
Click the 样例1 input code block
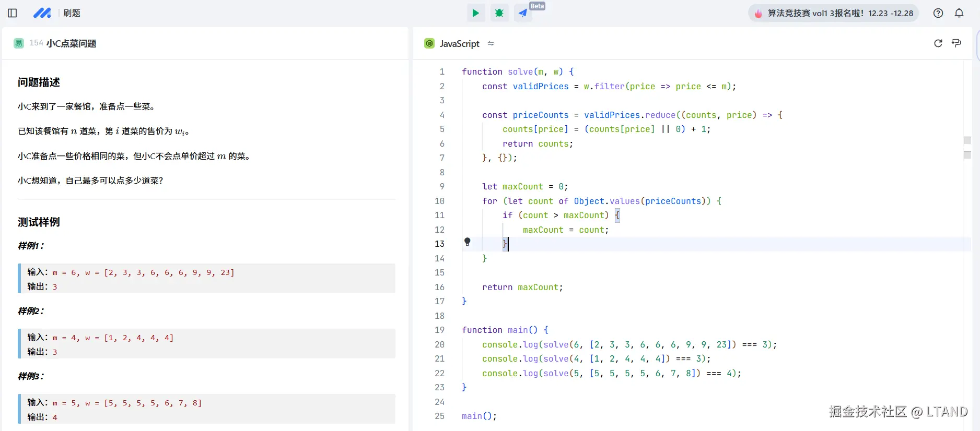206,279
